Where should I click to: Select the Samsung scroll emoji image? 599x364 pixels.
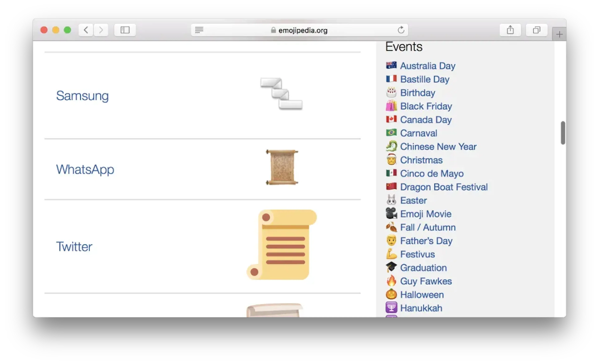[281, 94]
